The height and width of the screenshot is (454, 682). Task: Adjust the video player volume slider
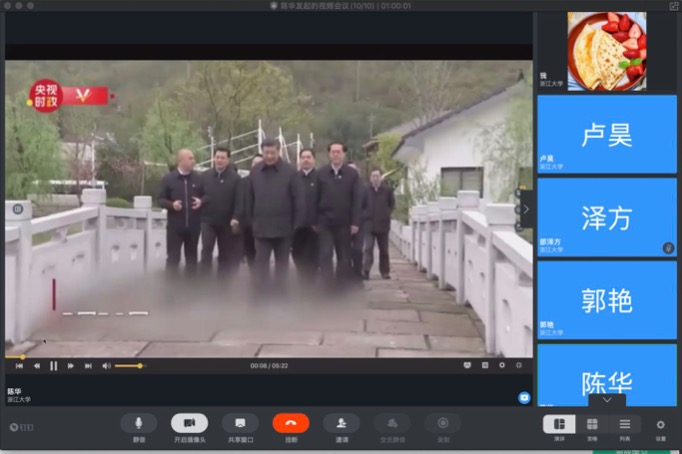(x=130, y=366)
